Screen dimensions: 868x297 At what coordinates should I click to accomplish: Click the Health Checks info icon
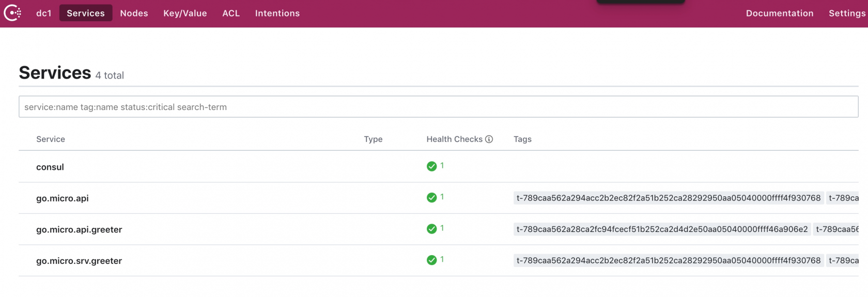pyautogui.click(x=489, y=139)
